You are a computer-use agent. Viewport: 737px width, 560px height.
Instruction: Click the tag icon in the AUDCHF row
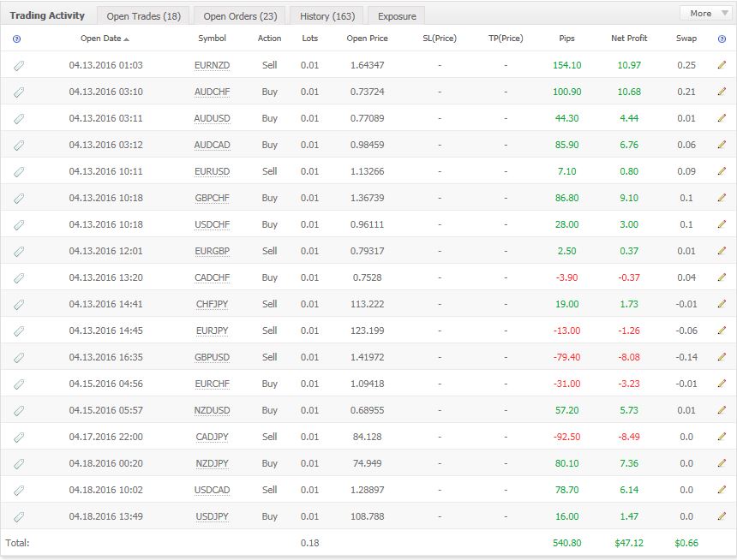pyautogui.click(x=19, y=92)
